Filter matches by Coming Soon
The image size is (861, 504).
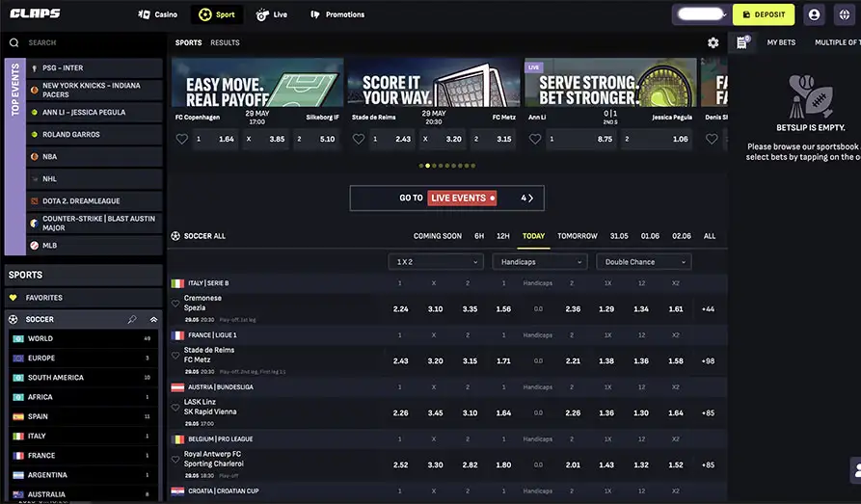pyautogui.click(x=438, y=236)
